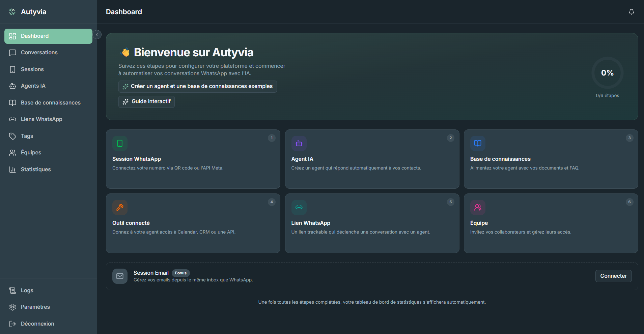The width and height of the screenshot is (644, 334).
Task: Click the Logs scroll icon in sidebar
Action: [x=12, y=291]
